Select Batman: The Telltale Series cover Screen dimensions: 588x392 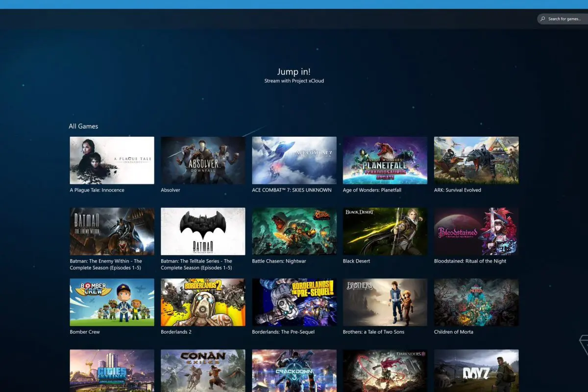[x=203, y=231]
